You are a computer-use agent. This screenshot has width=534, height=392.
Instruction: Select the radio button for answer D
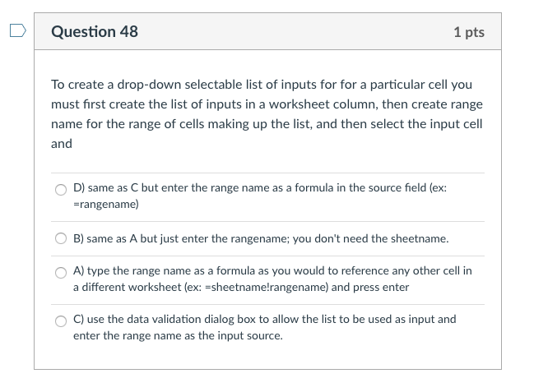tap(61, 190)
